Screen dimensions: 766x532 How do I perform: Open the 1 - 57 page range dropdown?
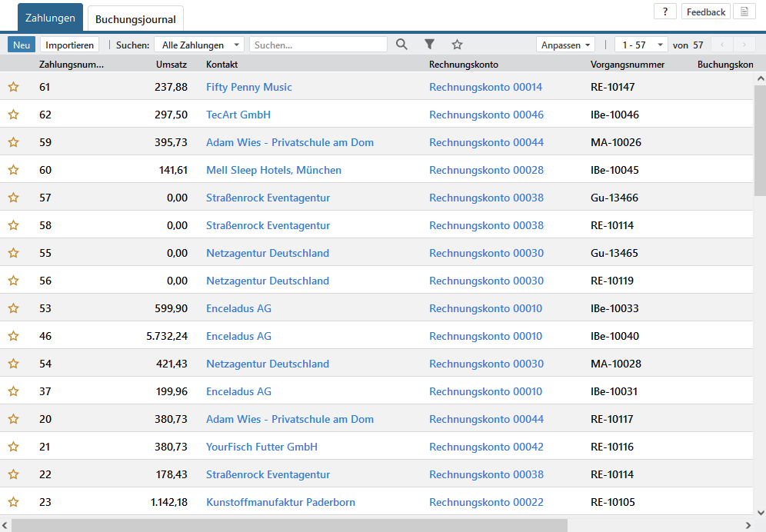tap(641, 45)
